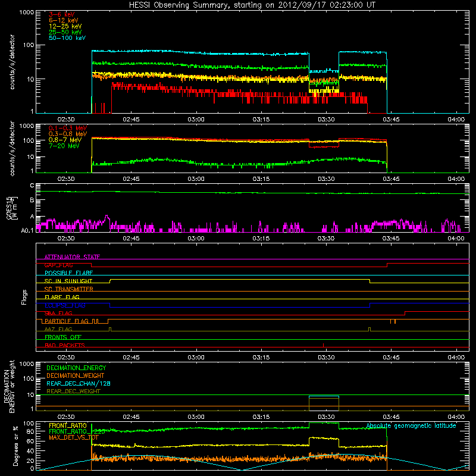Click the 03:15 tick label under MeV plot
476x476 pixels.
coord(261,179)
